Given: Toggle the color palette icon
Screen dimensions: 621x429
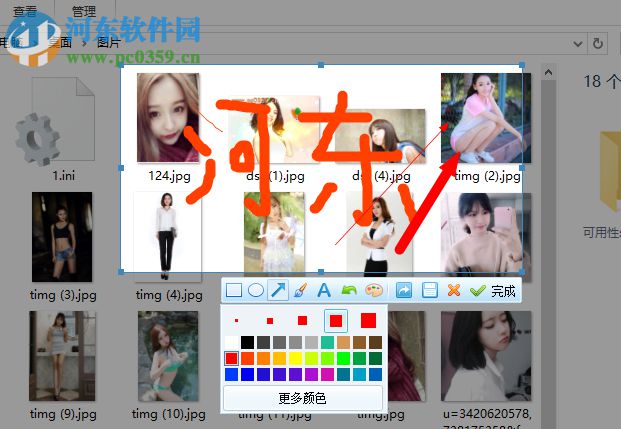Looking at the screenshot, I should point(374,291).
